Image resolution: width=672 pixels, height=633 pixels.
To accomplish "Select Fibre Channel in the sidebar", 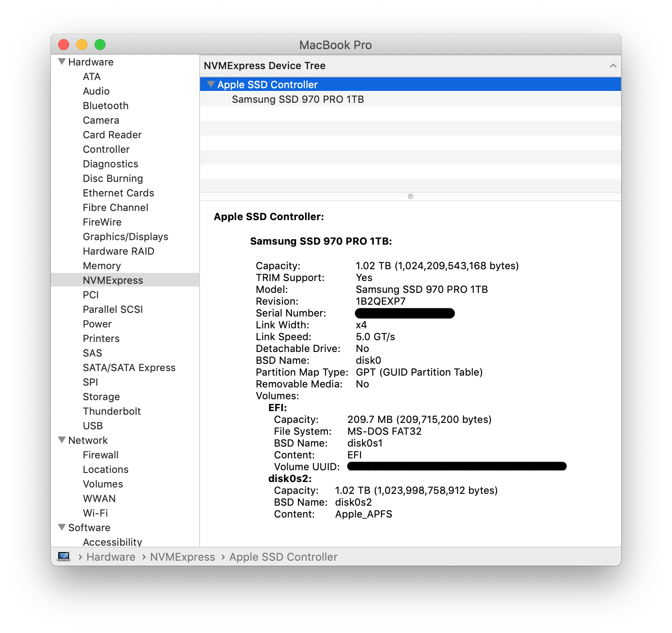I will click(115, 207).
